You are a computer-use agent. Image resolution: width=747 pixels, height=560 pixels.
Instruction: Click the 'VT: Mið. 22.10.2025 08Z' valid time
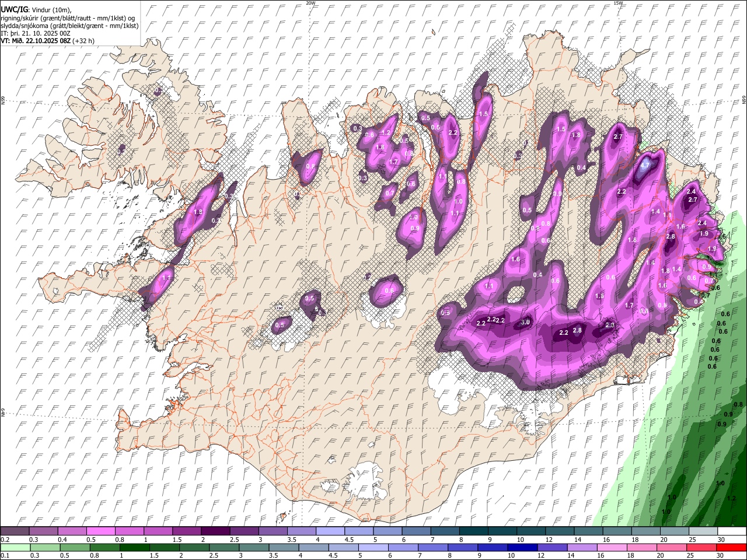tap(34, 41)
